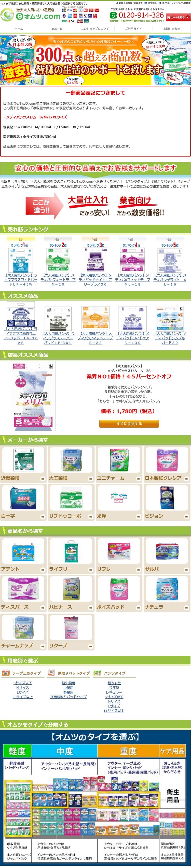This screenshot has height=868, width=191.
Task: Open 超うす型 under パンツタイプ
Action: (114, 683)
